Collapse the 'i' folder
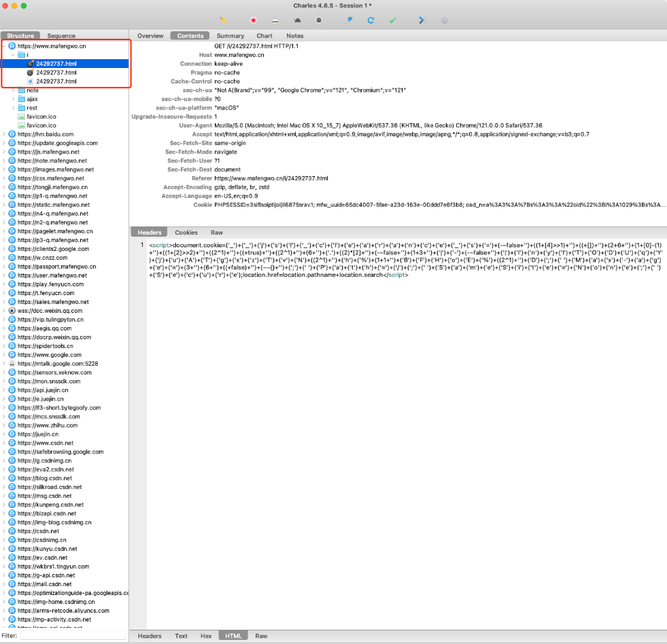The width and height of the screenshot is (667, 644). (x=13, y=55)
